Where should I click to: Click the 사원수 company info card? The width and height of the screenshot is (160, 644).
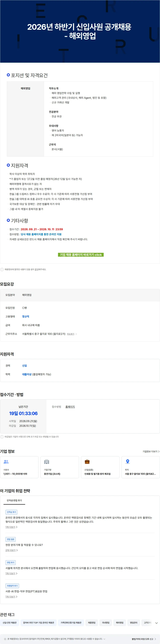coord(19,467)
